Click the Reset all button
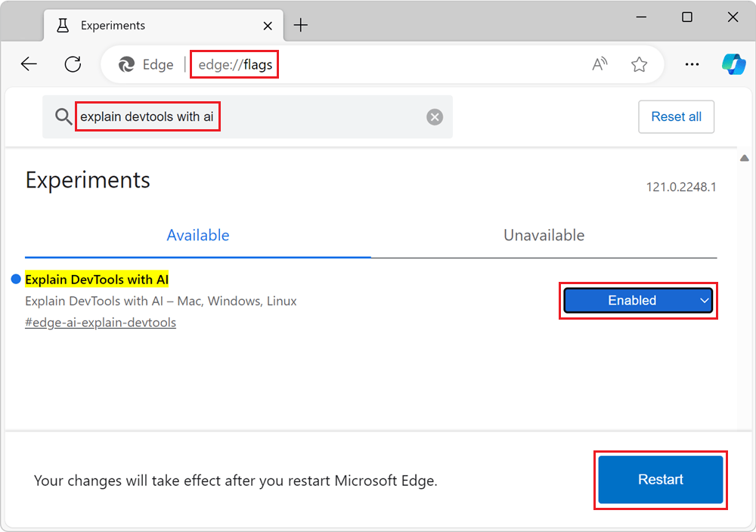 click(676, 116)
